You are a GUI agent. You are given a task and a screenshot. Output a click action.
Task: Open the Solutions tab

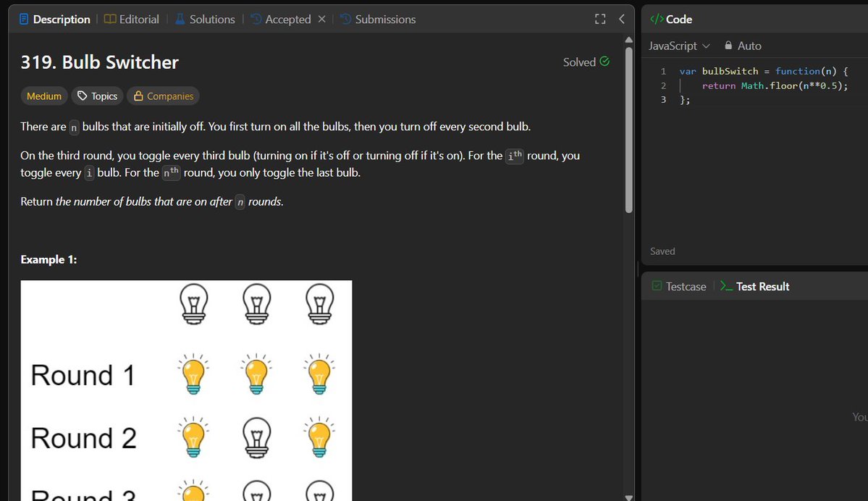pyautogui.click(x=205, y=20)
